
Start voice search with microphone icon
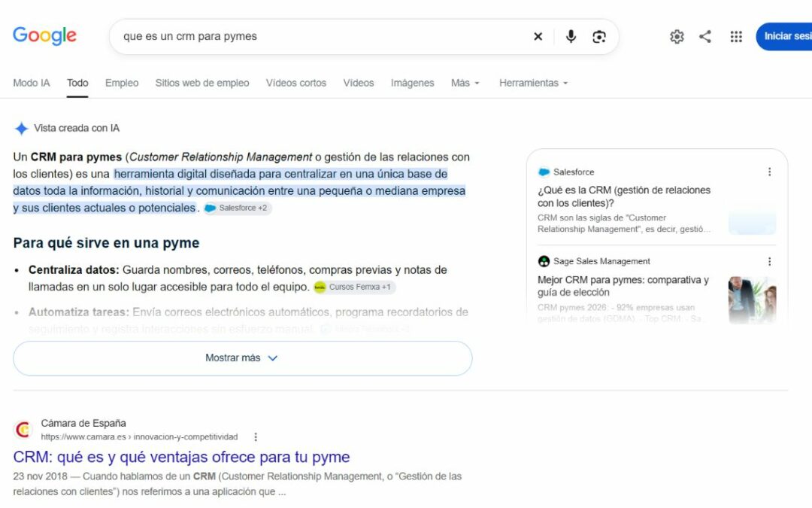[x=571, y=36]
